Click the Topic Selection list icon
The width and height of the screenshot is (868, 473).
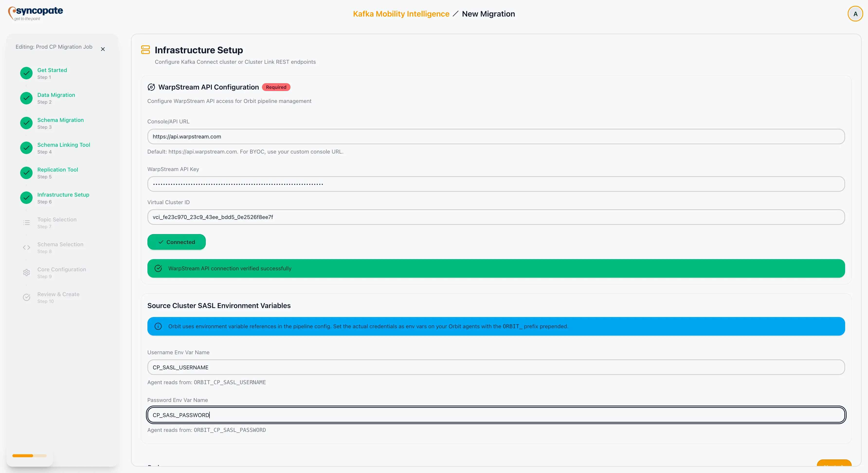pos(26,222)
